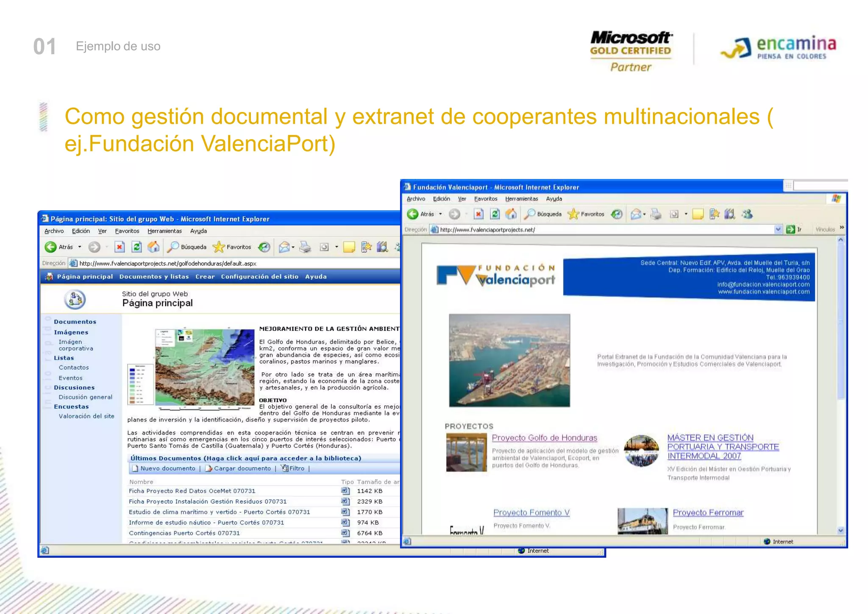Expand Mail dropdown arrow in left IE window
The width and height of the screenshot is (868, 614).
[x=293, y=247]
